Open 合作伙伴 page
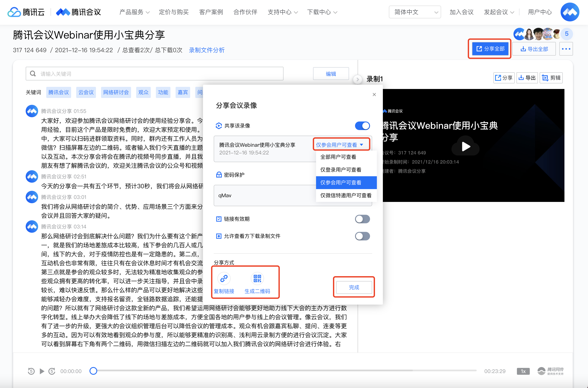588x388 pixels. 245,12
